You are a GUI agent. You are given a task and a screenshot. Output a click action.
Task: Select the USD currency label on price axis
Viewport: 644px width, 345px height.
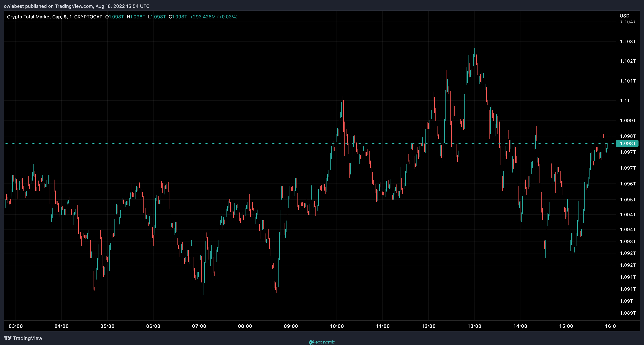tap(624, 16)
